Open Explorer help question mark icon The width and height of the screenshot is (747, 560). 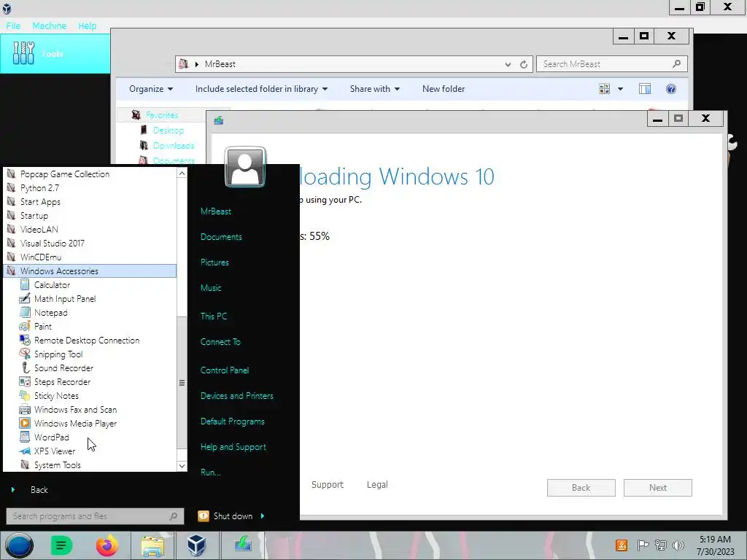click(671, 88)
